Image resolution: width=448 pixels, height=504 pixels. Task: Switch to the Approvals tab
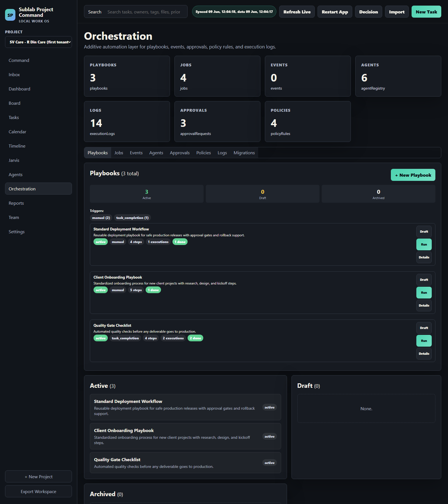pyautogui.click(x=180, y=153)
